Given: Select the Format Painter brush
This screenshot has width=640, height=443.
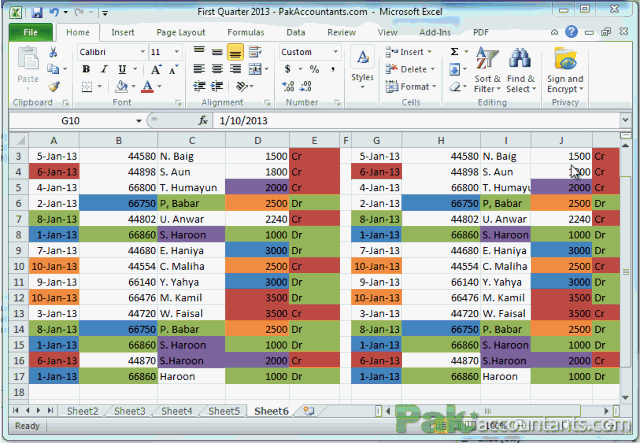Looking at the screenshot, I should click(x=53, y=86).
